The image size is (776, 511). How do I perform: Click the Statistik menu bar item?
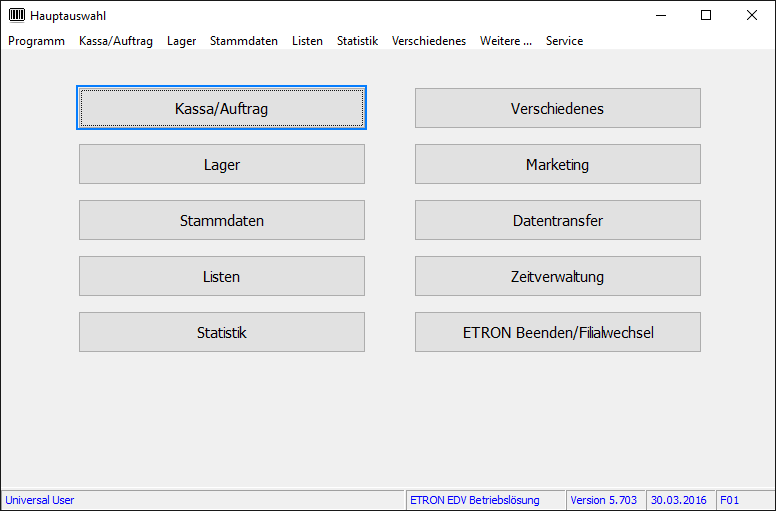[x=357, y=41]
